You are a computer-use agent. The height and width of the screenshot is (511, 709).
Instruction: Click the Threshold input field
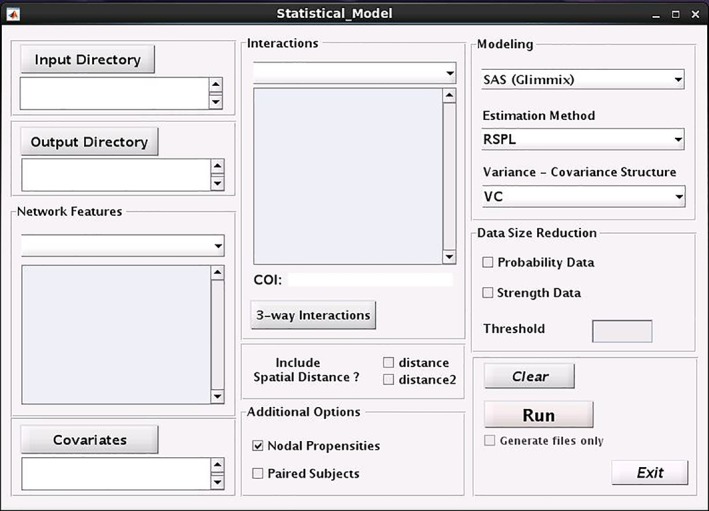(x=622, y=331)
